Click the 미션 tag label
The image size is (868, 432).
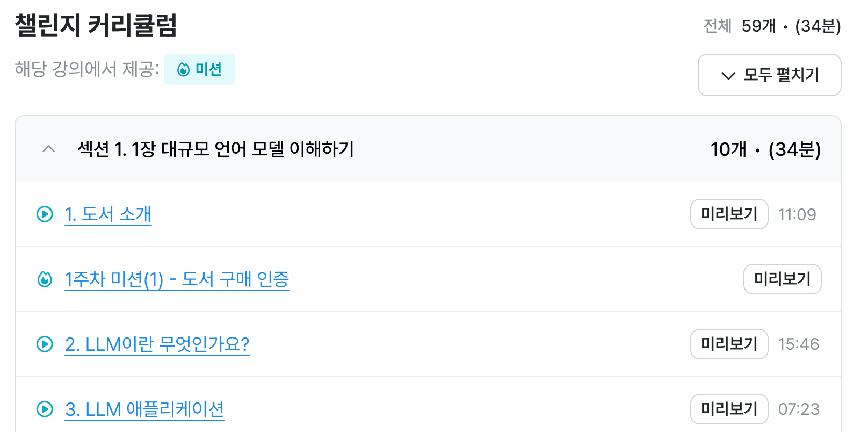(208, 69)
